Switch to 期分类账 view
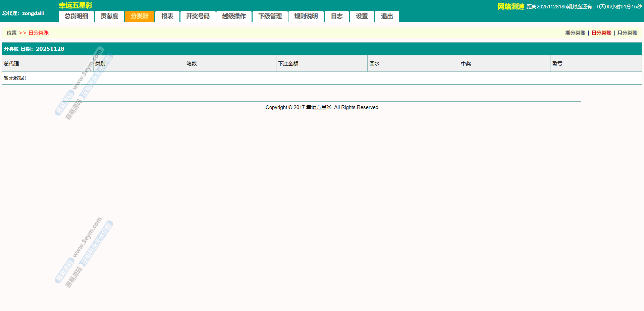 coord(575,33)
